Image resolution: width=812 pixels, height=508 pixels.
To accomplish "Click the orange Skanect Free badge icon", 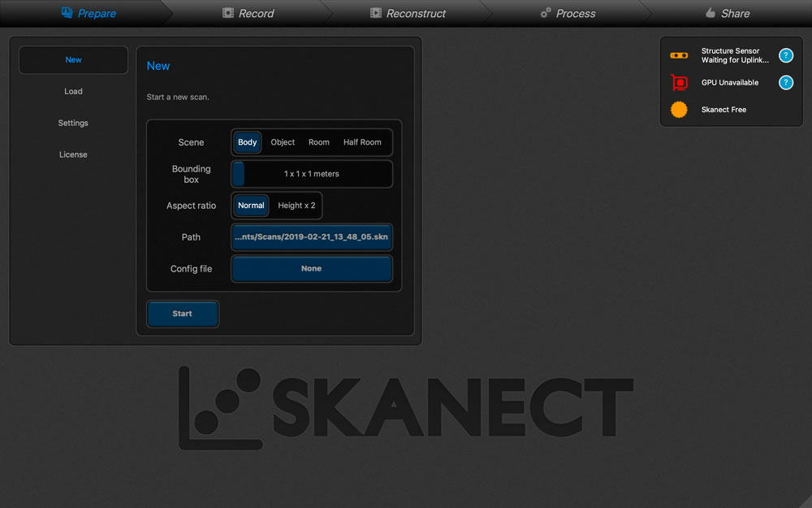I will coord(679,110).
